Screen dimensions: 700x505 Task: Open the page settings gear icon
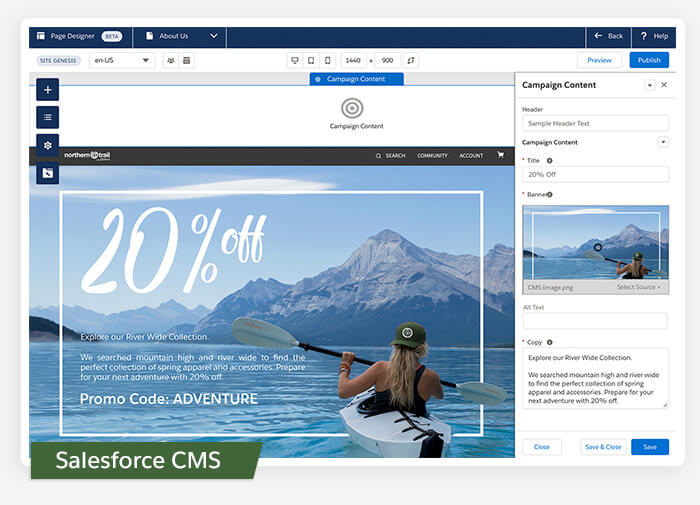point(48,145)
